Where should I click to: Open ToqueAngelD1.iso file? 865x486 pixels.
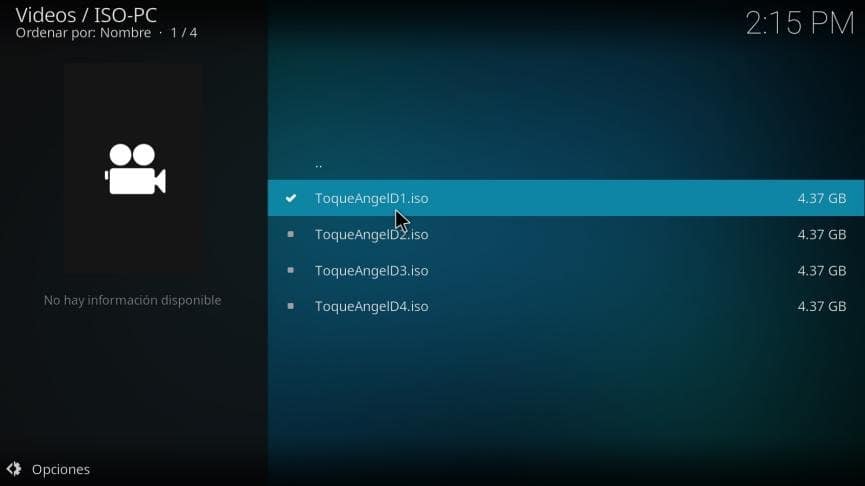(566, 198)
